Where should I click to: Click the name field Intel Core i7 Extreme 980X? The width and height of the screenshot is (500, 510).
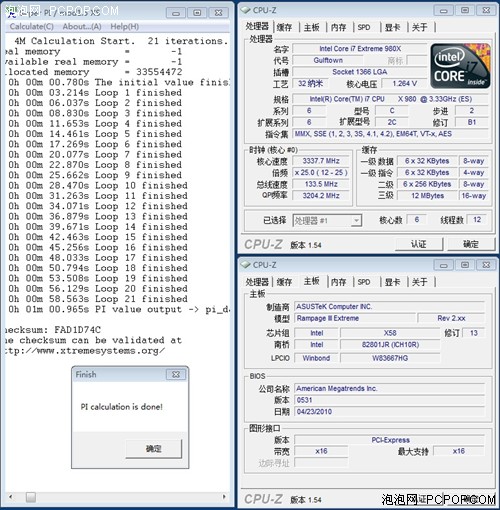pos(360,49)
